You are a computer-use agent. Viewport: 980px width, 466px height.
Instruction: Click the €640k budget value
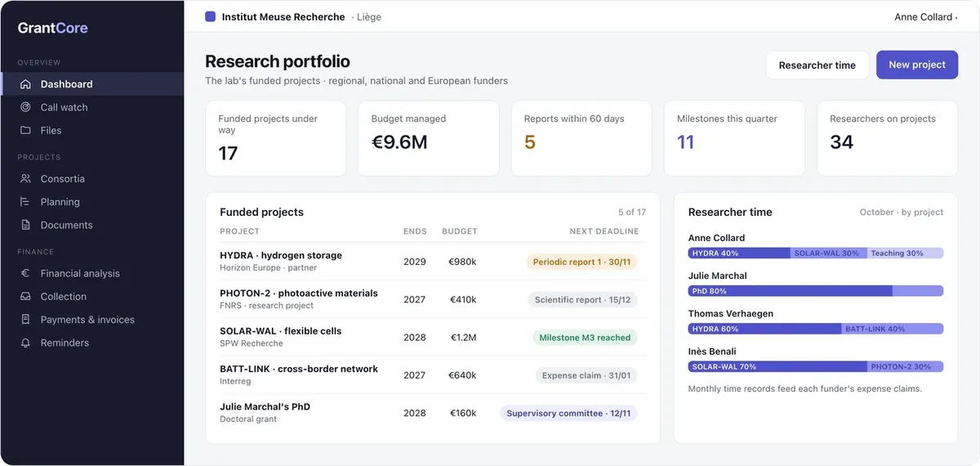pyautogui.click(x=462, y=375)
